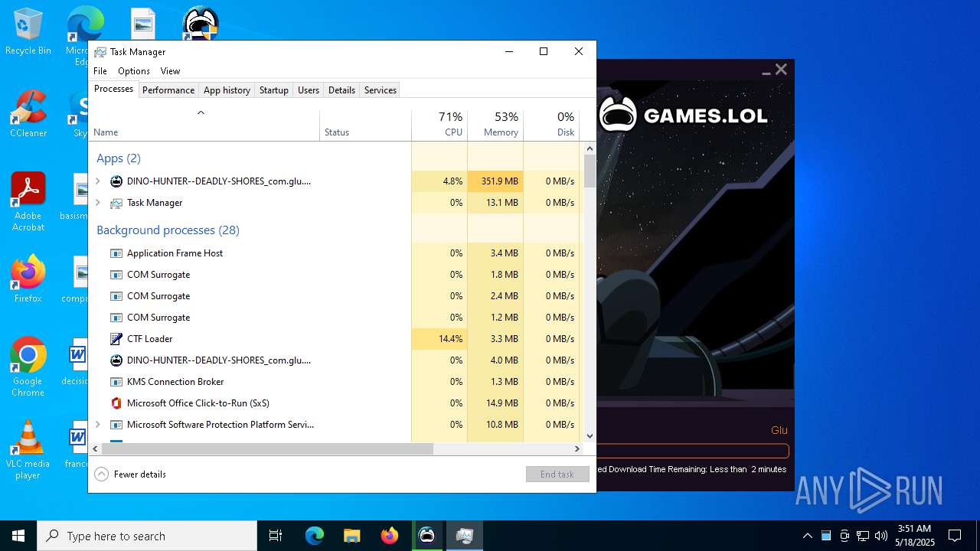The height and width of the screenshot is (551, 980).
Task: Select the 'Apps (2)' group header
Action: point(119,158)
